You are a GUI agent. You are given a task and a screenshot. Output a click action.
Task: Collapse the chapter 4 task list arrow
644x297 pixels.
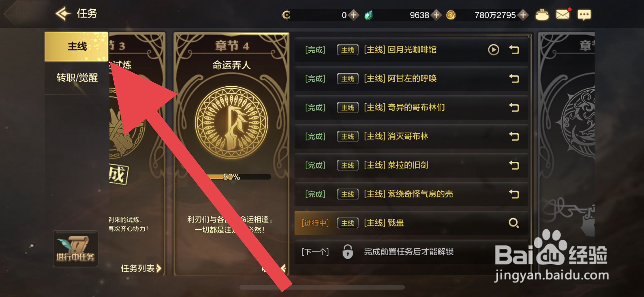click(283, 268)
